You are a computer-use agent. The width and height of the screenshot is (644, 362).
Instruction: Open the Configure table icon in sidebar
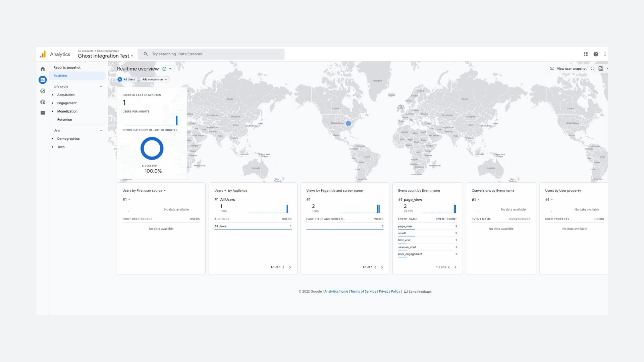coord(43,113)
